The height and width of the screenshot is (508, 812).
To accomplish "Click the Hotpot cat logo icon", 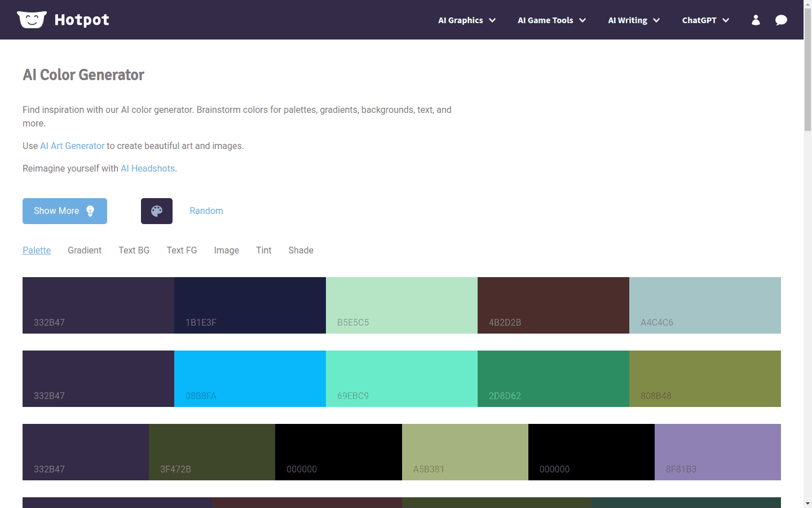I will [x=32, y=19].
